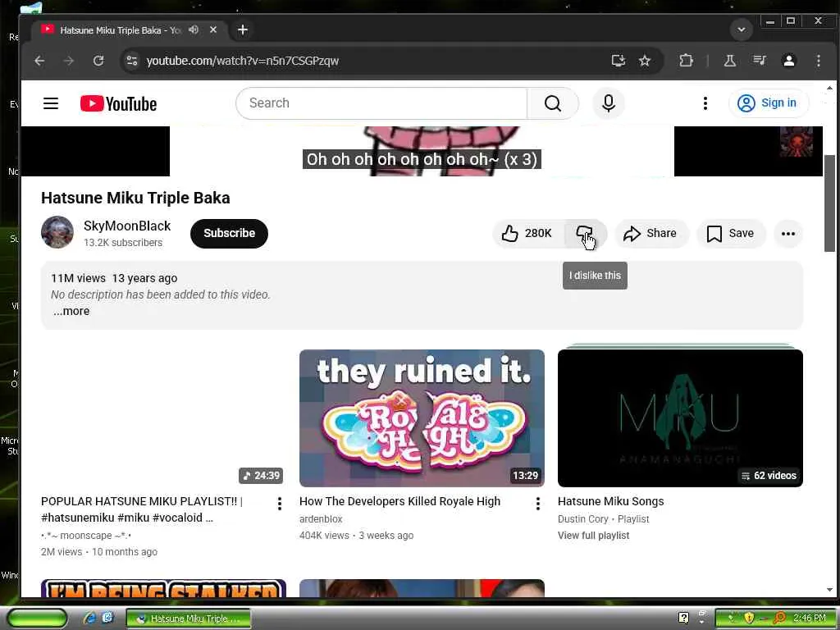
Task: Click the magnifier search button
Action: tap(553, 103)
